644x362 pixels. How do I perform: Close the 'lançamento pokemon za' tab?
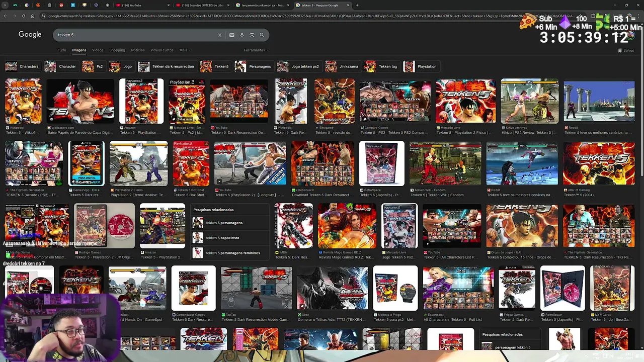point(288,5)
